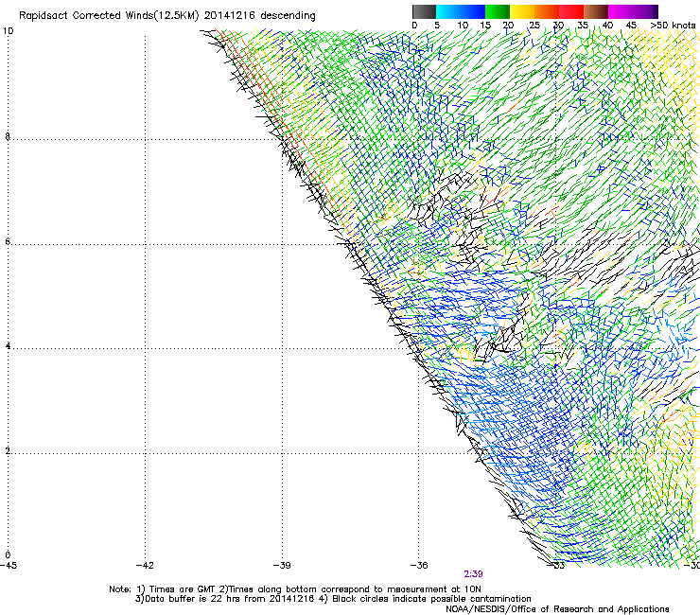The height and width of the screenshot is (615, 700).
Task: Click longitude label '-45' on bottom axis
Action: [x=9, y=566]
